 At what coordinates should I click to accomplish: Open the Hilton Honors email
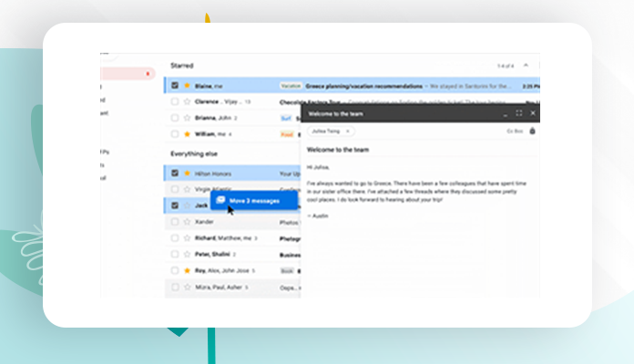pos(232,173)
